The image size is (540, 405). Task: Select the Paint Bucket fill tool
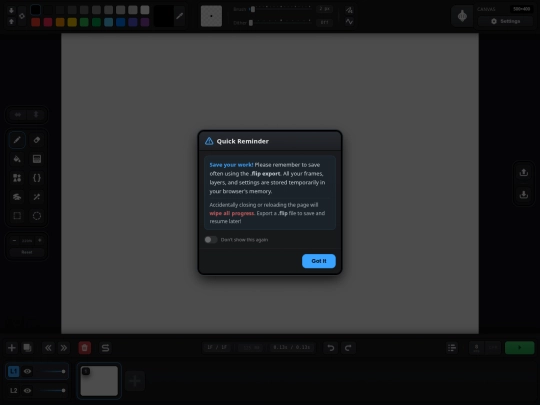[x=17, y=159]
